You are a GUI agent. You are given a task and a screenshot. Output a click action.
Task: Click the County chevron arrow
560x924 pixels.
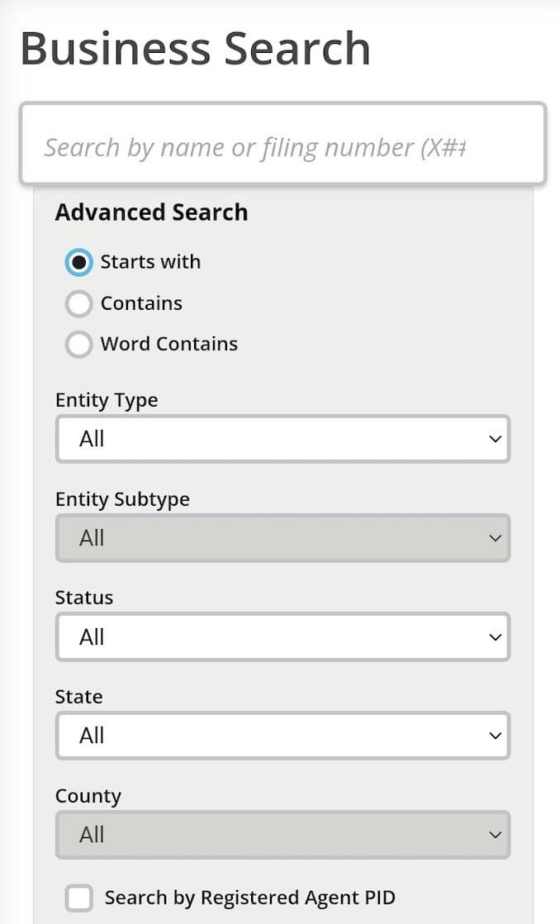click(495, 835)
